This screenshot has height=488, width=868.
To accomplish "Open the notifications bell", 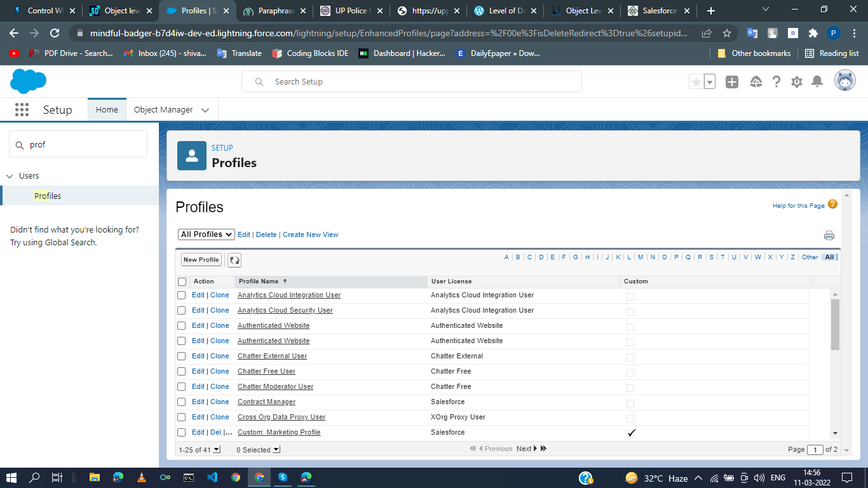I will pyautogui.click(x=818, y=82).
